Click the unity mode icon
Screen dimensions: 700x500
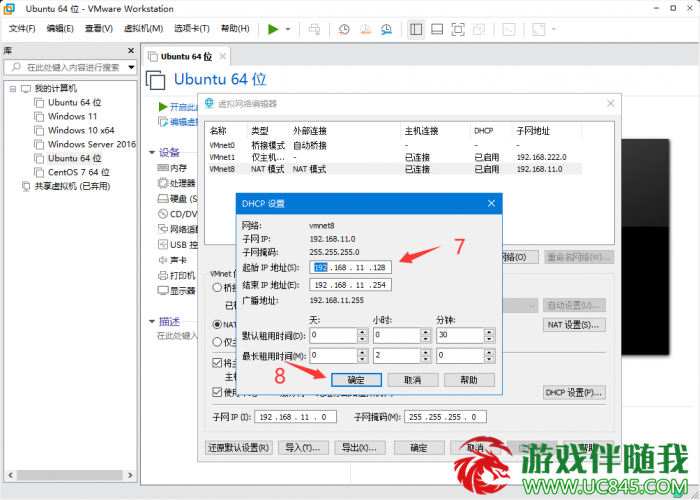point(479,29)
